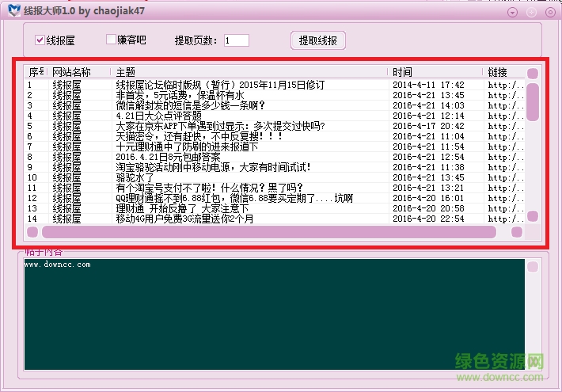Select row 4.21日大众点评答题

tap(275, 116)
